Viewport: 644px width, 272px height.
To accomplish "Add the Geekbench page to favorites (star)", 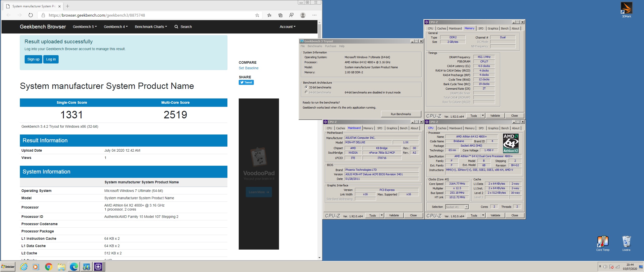I will coord(257,15).
